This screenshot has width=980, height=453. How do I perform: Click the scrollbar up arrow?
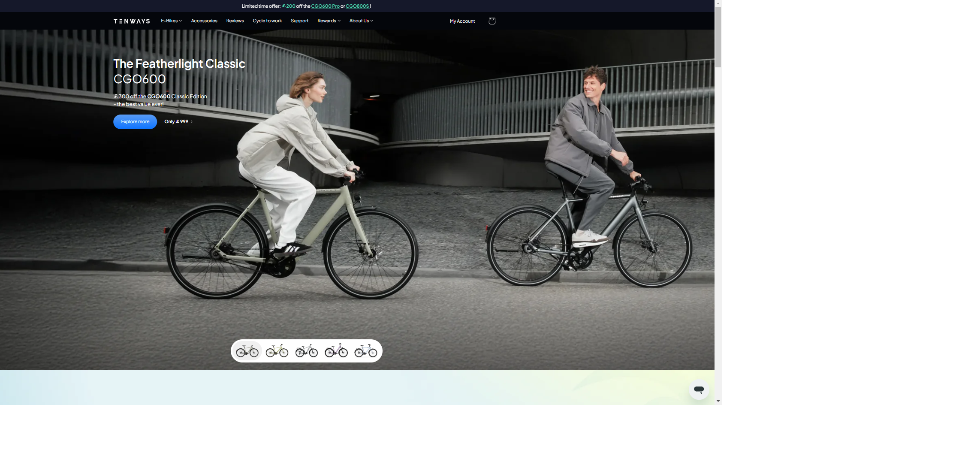(x=718, y=3)
